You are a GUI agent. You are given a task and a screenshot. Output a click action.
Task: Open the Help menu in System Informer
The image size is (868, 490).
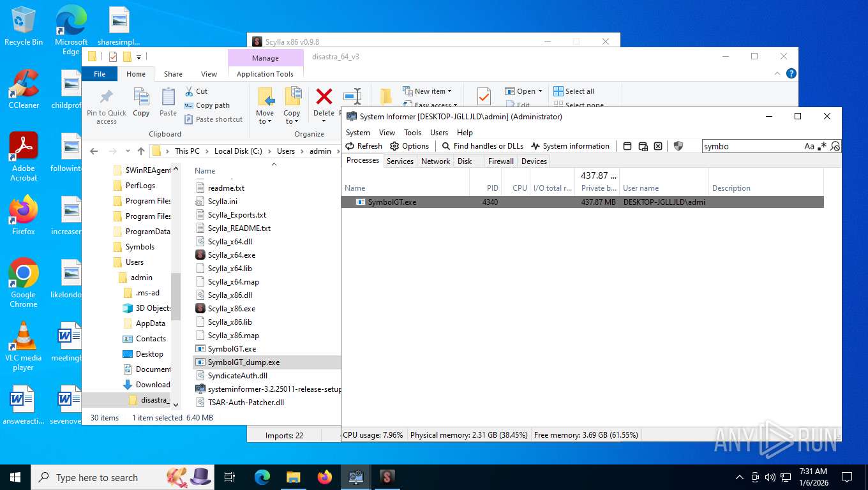[465, 133]
